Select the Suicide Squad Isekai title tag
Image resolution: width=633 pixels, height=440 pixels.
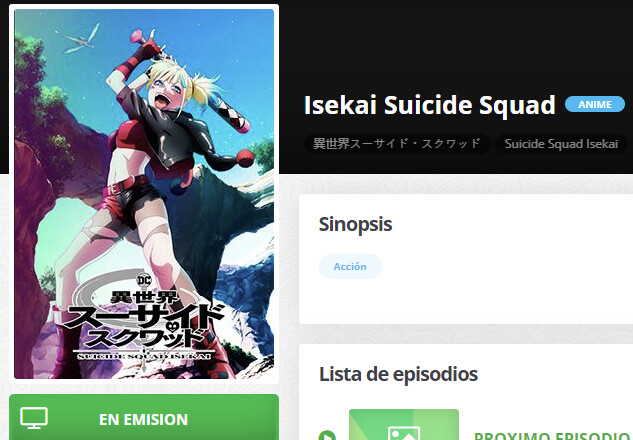coord(561,144)
